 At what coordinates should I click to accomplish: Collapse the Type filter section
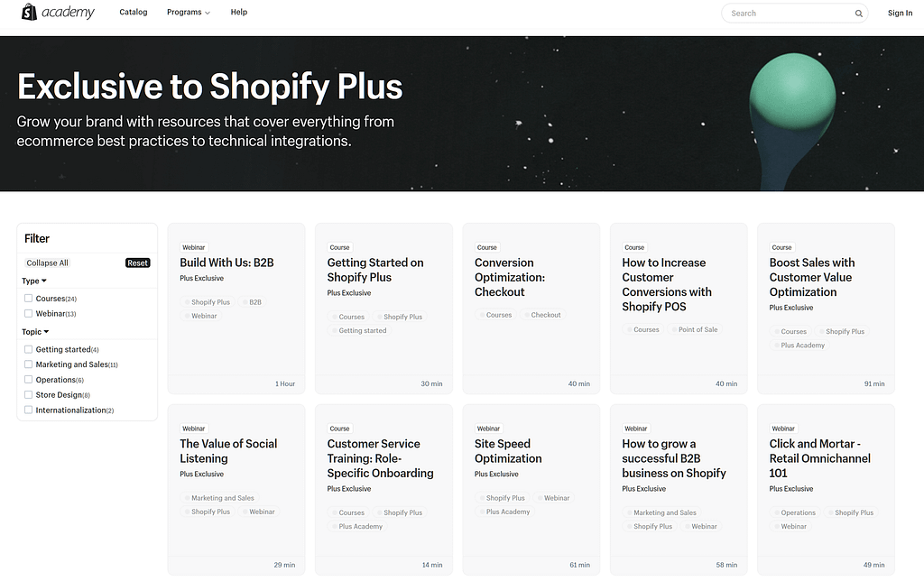(33, 281)
